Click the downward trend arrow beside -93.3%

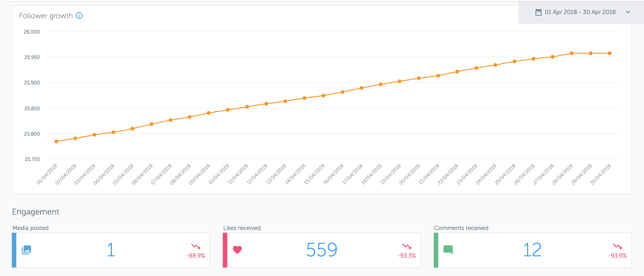406,246
